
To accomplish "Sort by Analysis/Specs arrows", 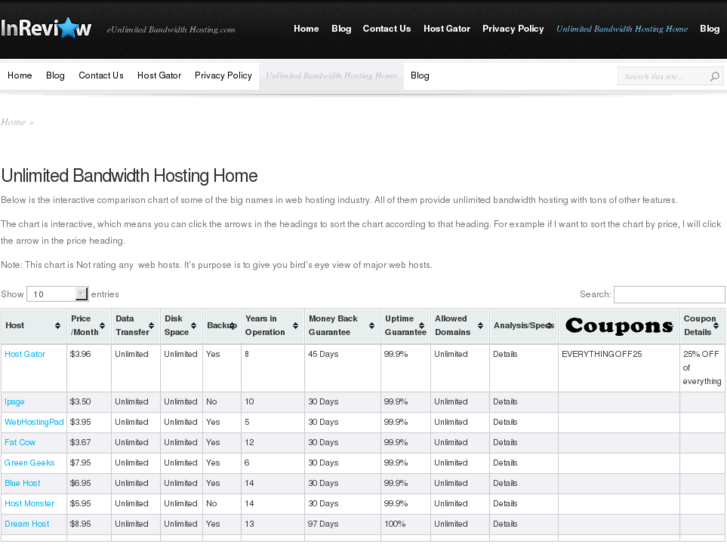I will [x=550, y=326].
